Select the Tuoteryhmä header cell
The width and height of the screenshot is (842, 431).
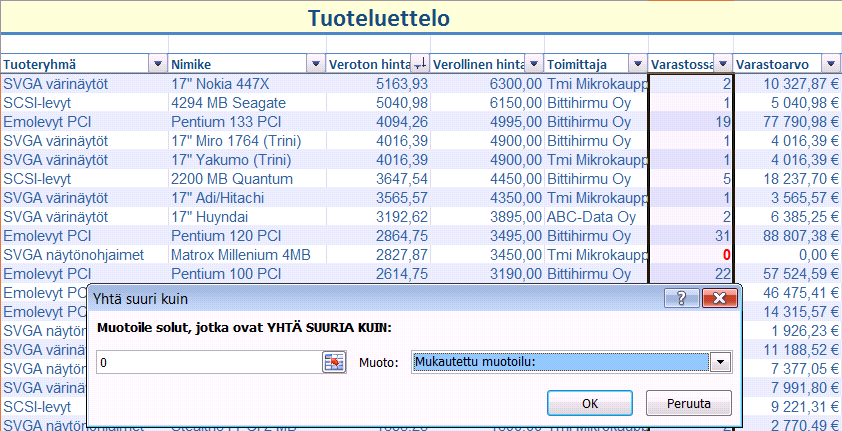(x=76, y=64)
